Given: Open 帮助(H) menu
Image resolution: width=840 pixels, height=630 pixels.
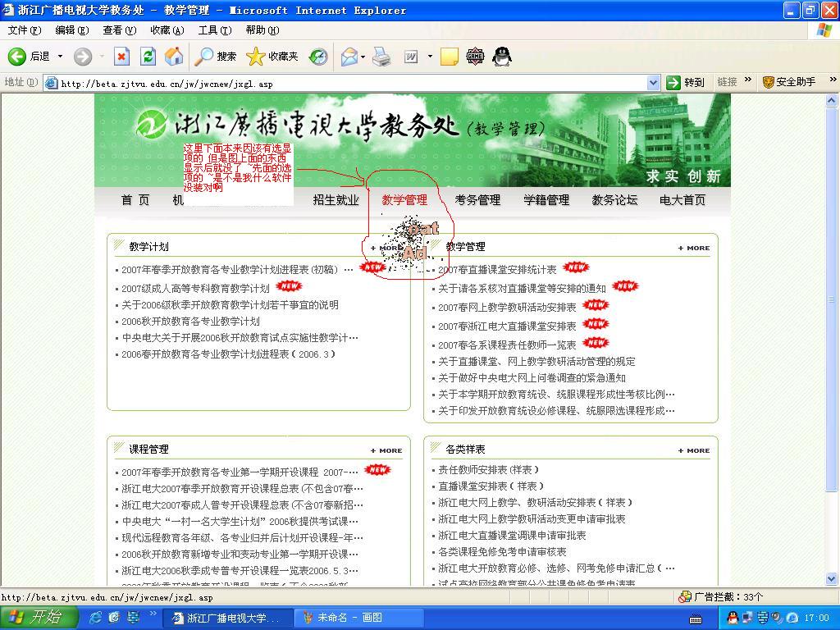Looking at the screenshot, I should point(262,30).
